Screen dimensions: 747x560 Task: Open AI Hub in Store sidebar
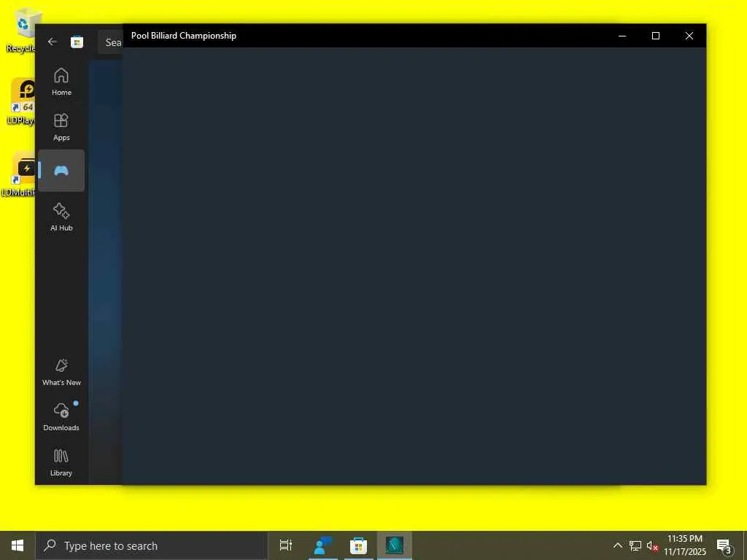pos(61,217)
